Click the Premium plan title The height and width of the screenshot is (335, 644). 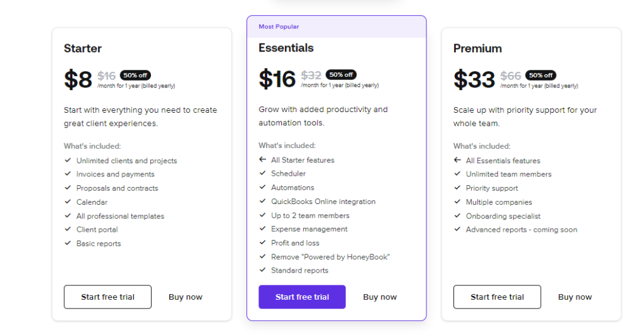477,48
